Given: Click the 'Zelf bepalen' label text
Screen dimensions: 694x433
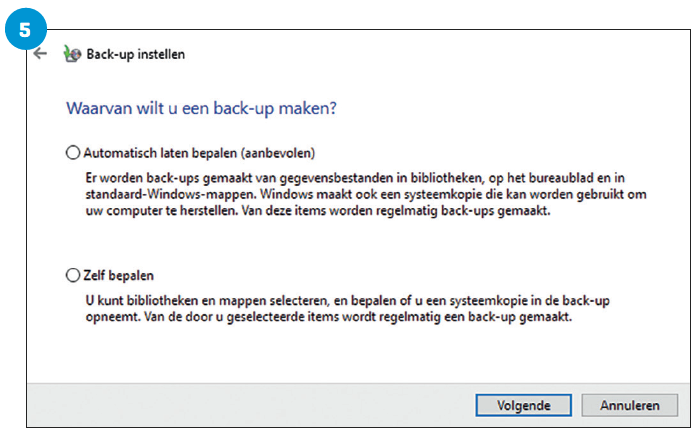Looking at the screenshot, I should pyautogui.click(x=119, y=275).
